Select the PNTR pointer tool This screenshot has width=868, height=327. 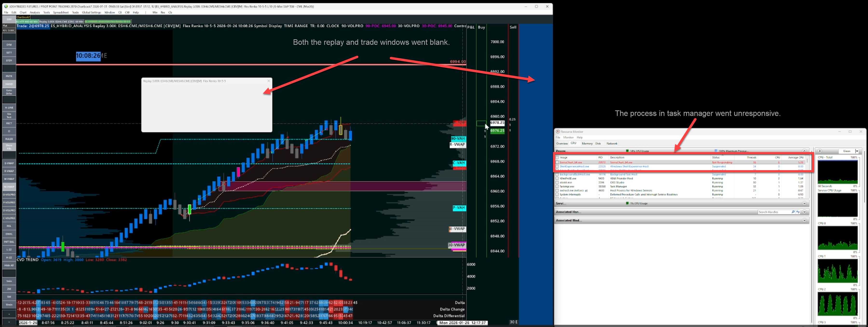coord(9,76)
